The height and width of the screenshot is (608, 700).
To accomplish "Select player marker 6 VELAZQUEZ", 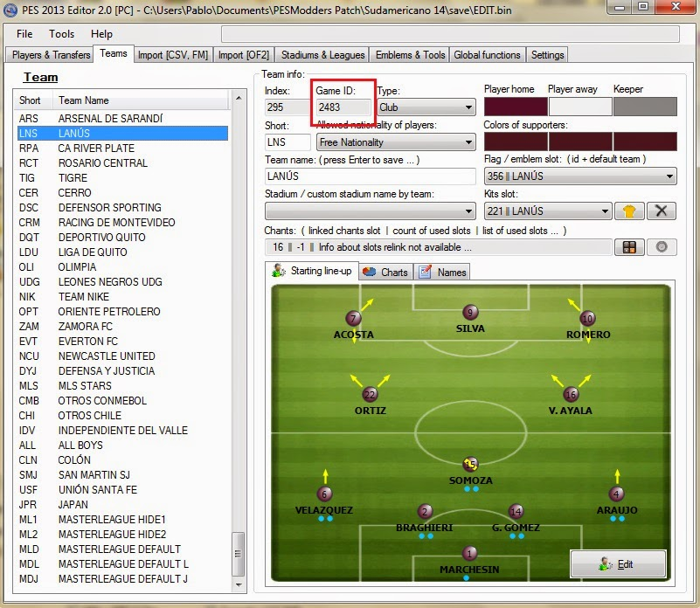I will [x=324, y=494].
